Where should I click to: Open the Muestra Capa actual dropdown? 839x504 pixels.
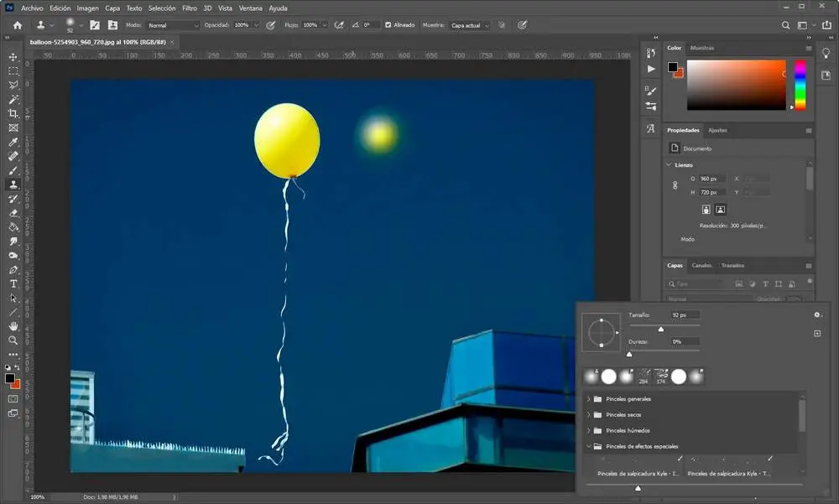click(468, 25)
